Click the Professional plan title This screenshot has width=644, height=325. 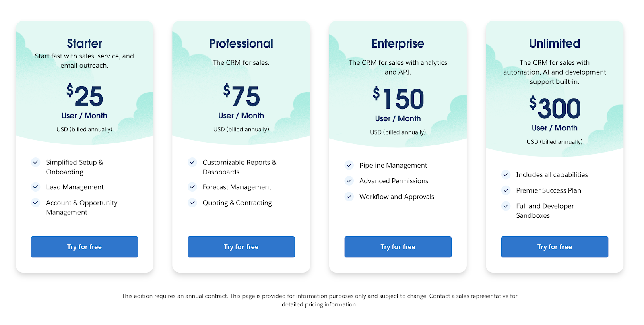(241, 43)
